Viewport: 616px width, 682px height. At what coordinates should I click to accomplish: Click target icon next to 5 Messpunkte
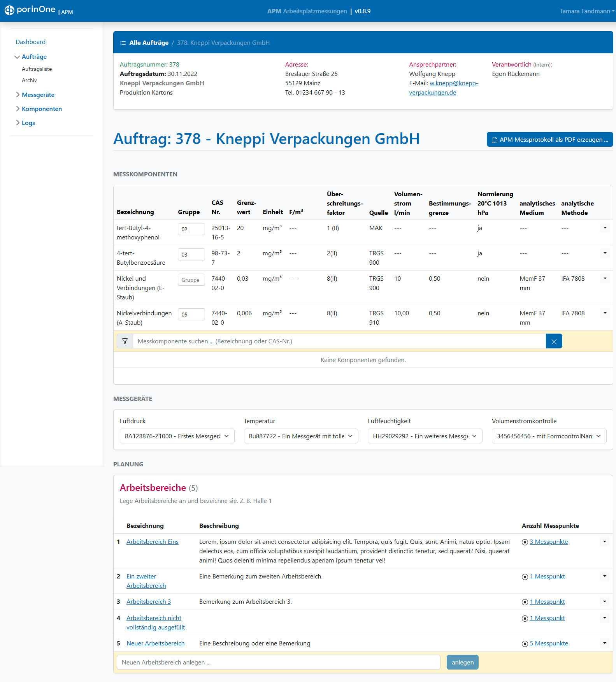tap(525, 644)
